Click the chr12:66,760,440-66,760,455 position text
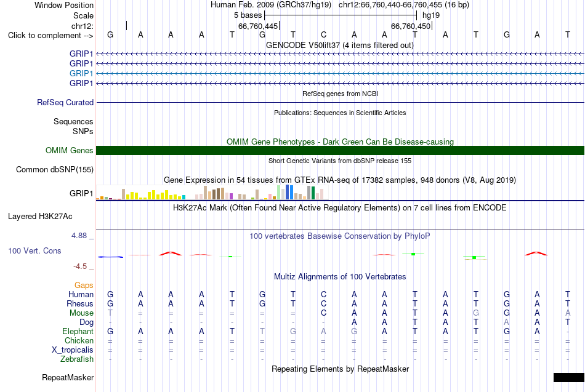The image size is (585, 392). (x=404, y=5)
